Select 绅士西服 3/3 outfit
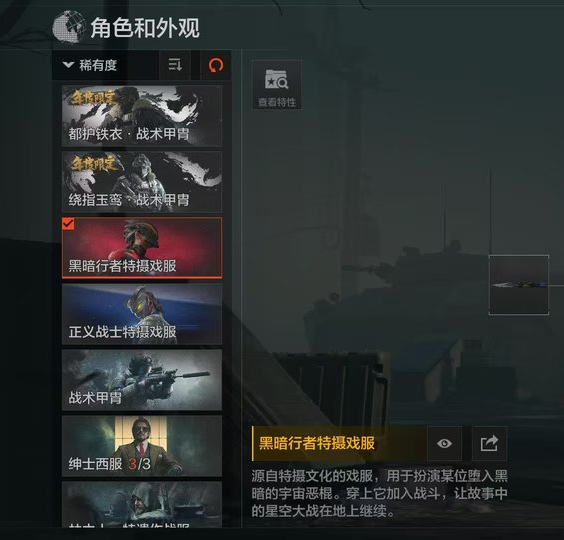This screenshot has height=540, width=564. tap(142, 446)
